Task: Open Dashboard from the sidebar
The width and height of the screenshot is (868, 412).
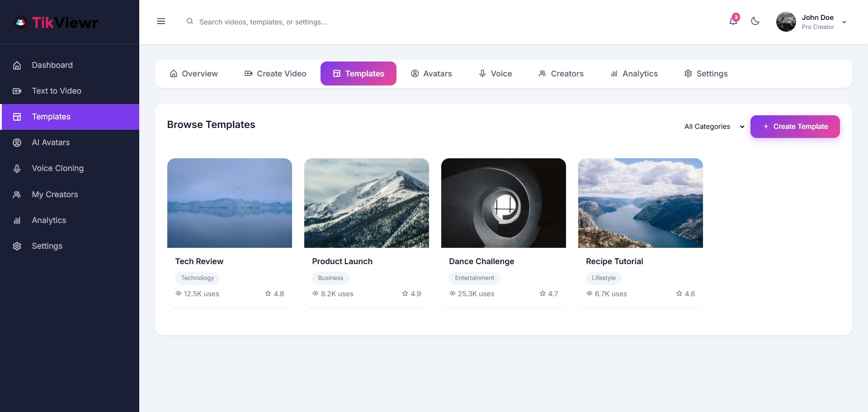Action: point(52,65)
